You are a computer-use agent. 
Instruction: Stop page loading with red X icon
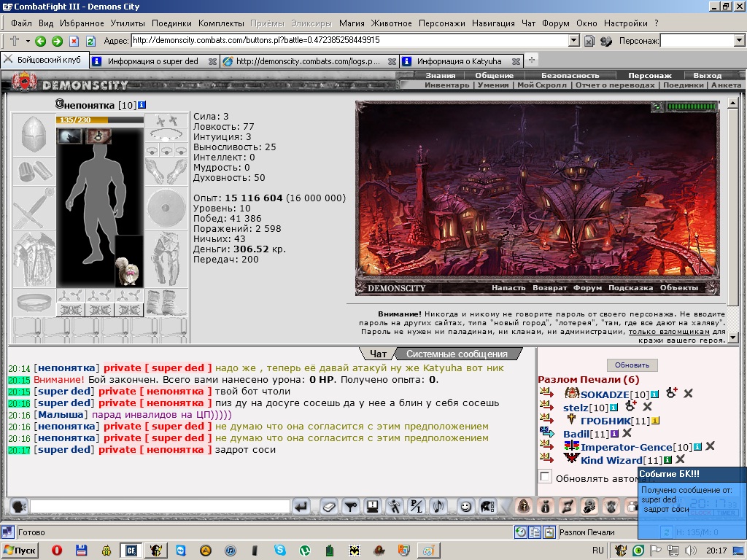pyautogui.click(x=74, y=42)
